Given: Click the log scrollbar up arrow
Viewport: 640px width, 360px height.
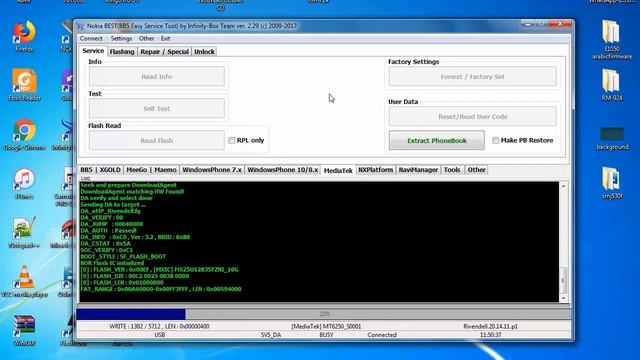Looking at the screenshot, I should click(x=563, y=186).
